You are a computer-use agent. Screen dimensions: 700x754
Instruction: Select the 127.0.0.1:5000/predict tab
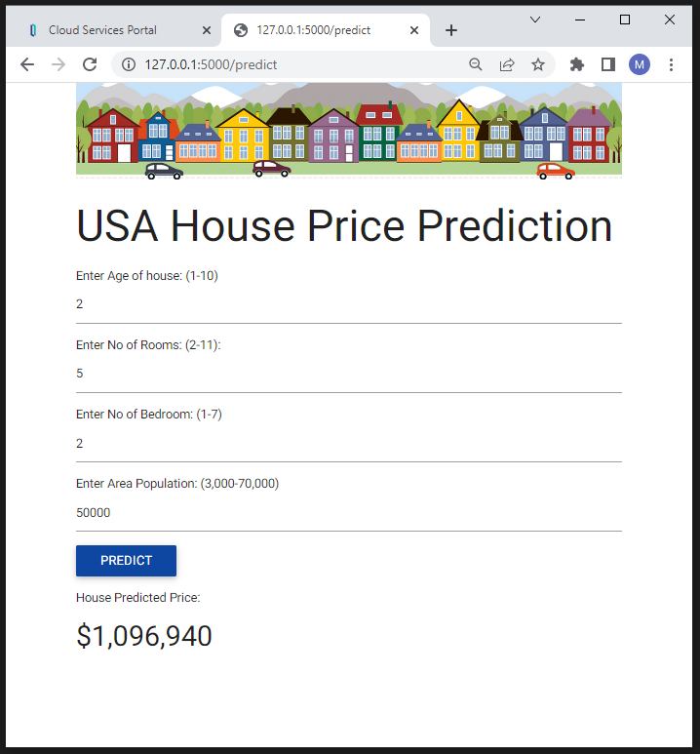313,30
